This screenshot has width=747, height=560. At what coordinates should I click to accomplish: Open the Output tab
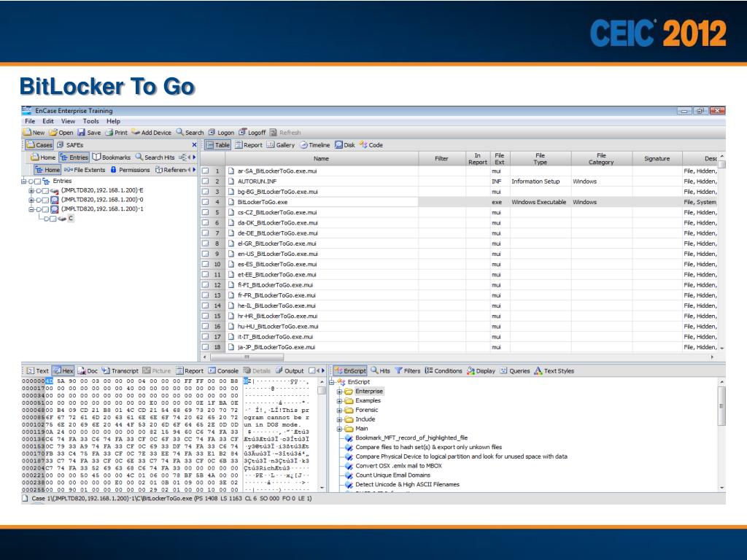290,370
